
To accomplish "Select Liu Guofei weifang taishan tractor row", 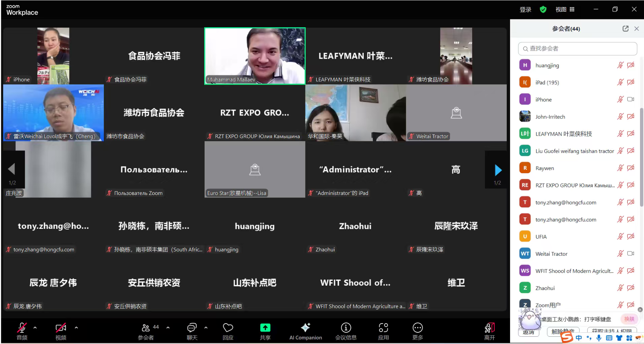I will (x=577, y=151).
